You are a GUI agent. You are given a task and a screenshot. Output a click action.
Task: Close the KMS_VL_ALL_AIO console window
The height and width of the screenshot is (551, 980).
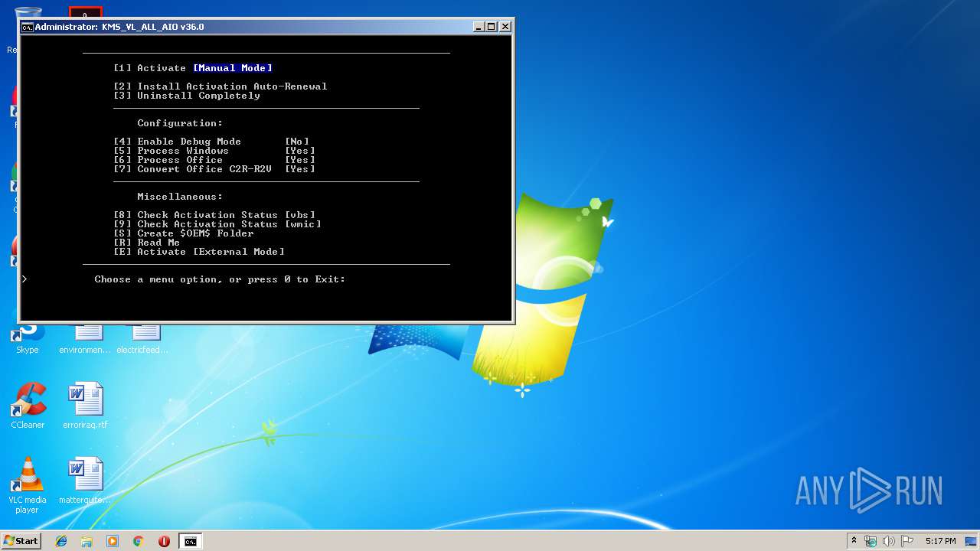[x=505, y=27]
